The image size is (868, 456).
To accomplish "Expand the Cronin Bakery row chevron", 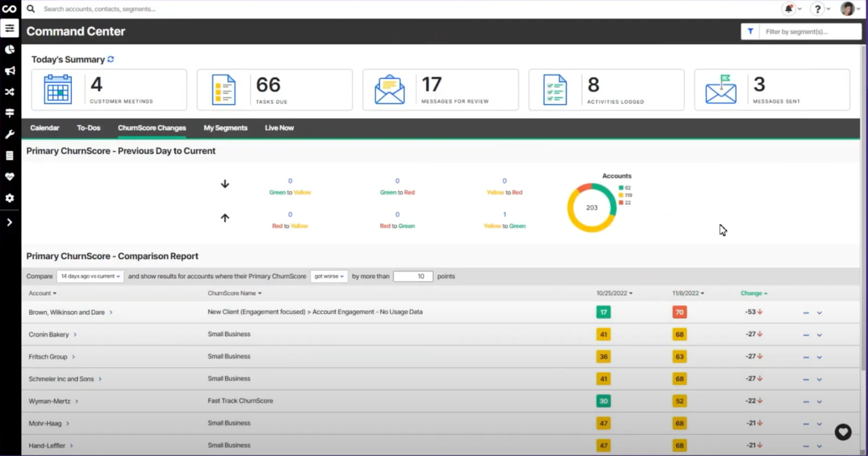I will tap(819, 335).
